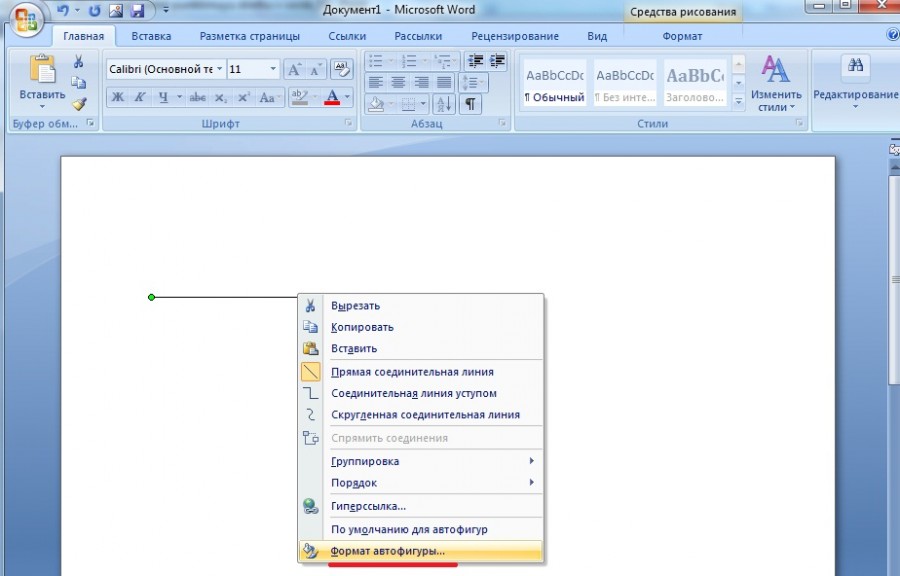Click the large Вставить paste button
Screen dimensions: 900x576
42,82
